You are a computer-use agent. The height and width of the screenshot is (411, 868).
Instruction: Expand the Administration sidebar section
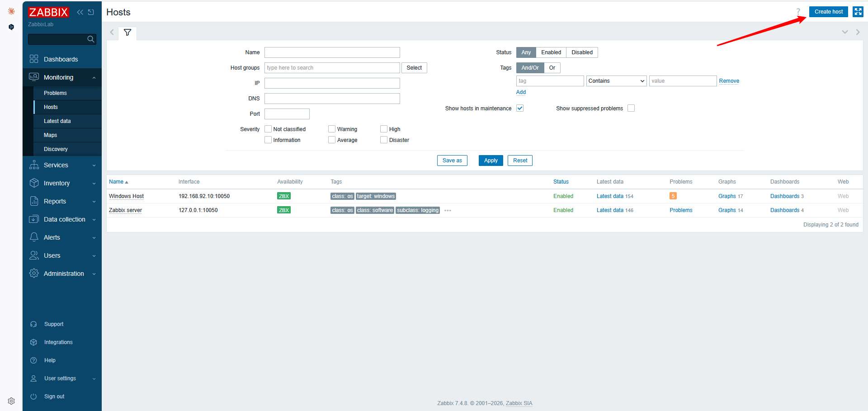pyautogui.click(x=64, y=274)
